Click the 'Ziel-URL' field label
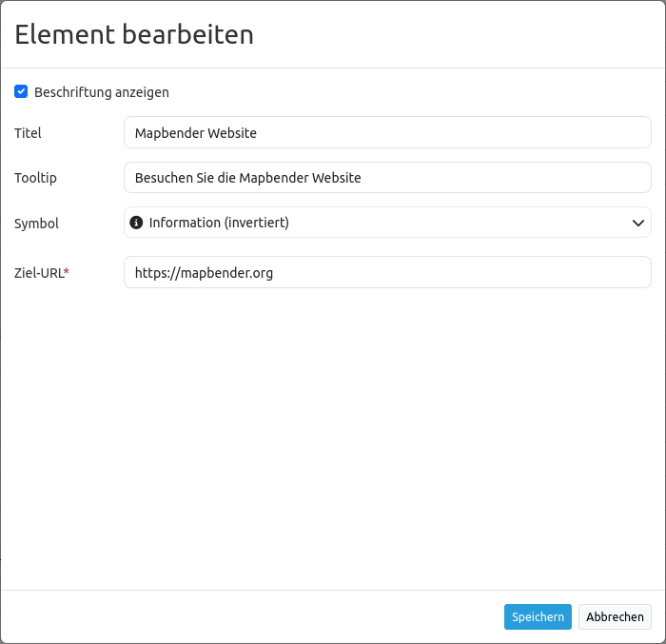This screenshot has width=666, height=644. (38, 273)
